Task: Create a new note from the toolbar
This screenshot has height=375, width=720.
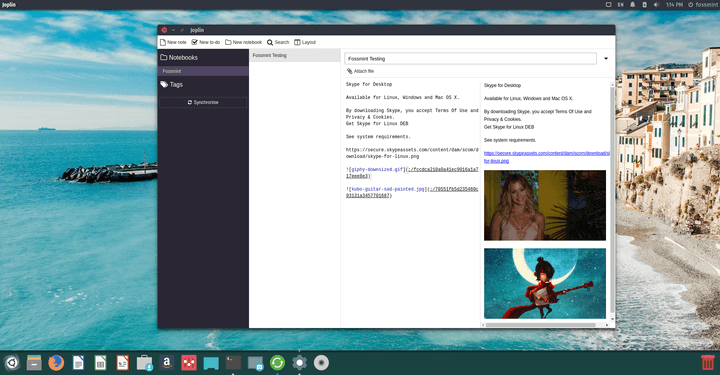Action: (173, 42)
